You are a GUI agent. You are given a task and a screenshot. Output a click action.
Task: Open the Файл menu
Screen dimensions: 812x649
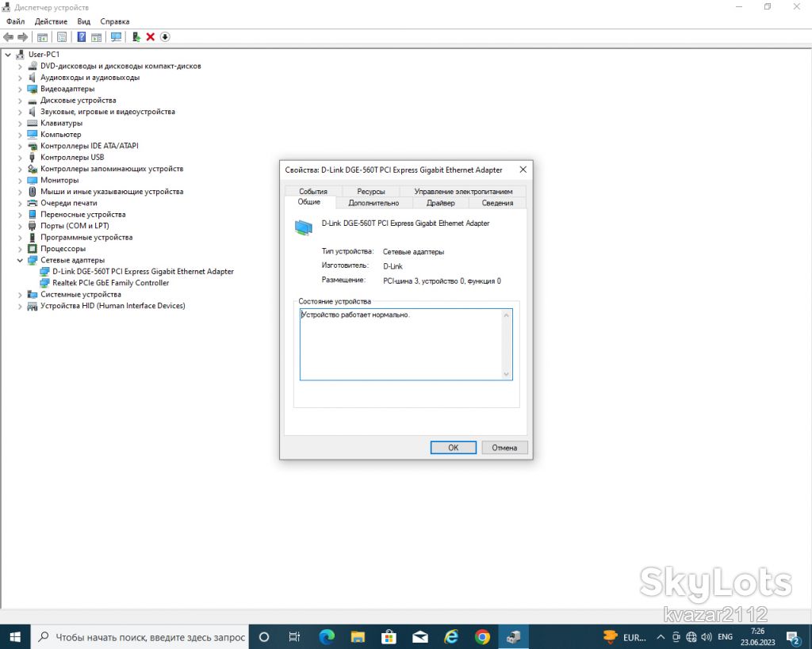(x=16, y=21)
